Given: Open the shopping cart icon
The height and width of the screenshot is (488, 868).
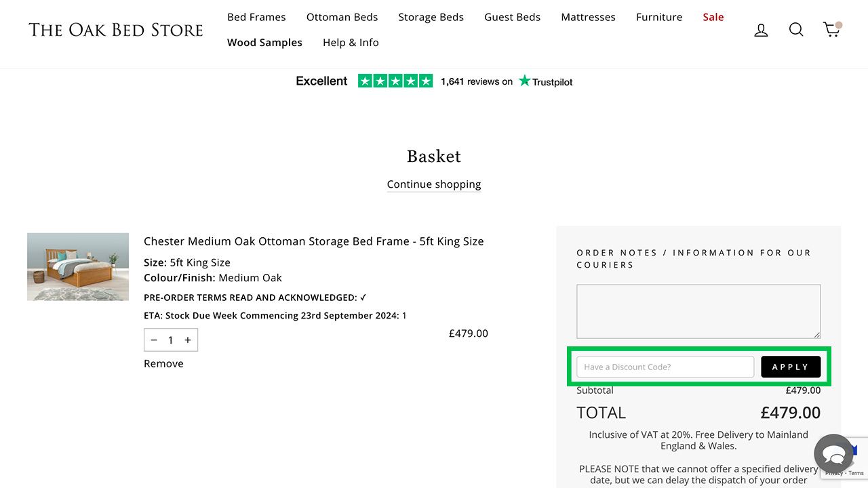Looking at the screenshot, I should point(831,30).
